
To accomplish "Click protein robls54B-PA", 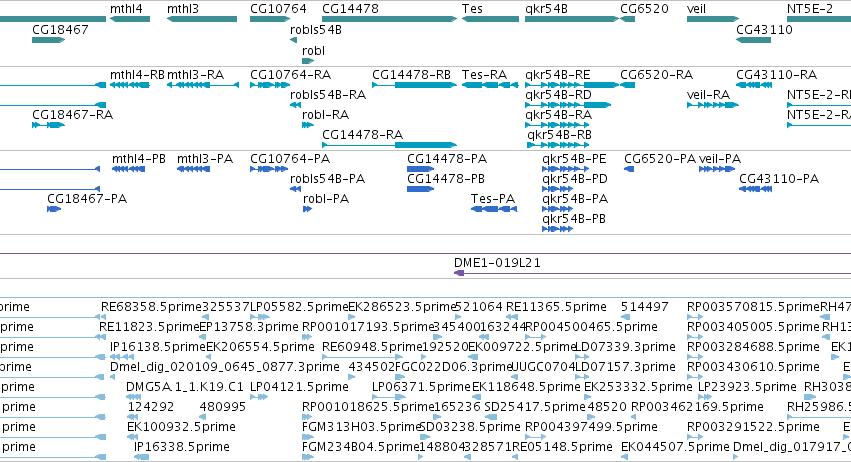I will [327, 179].
